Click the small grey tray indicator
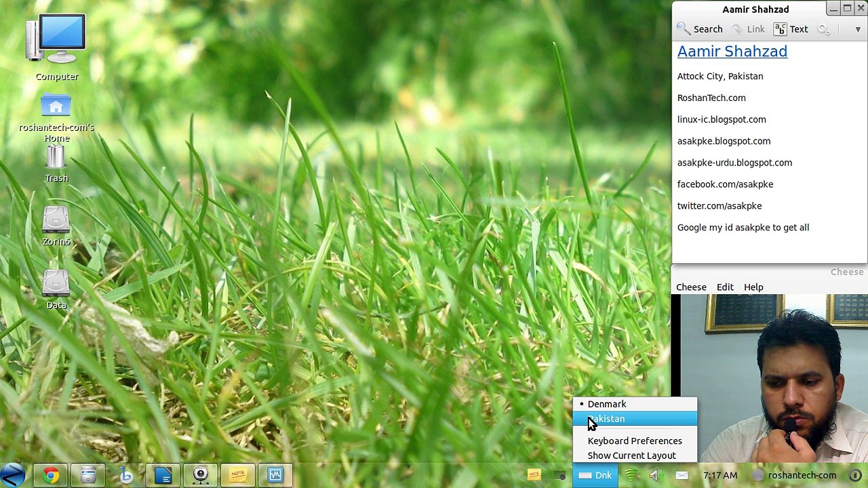868x488 pixels. point(559,476)
